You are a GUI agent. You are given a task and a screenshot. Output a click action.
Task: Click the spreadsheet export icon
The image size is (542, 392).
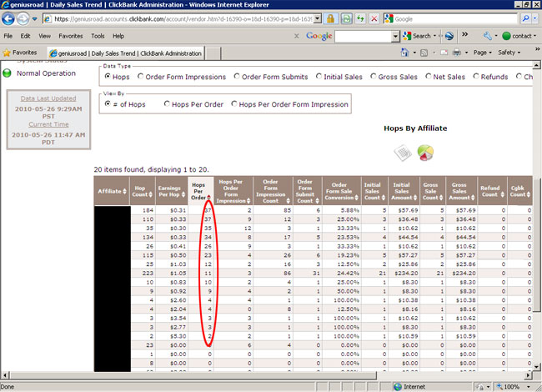coord(404,153)
